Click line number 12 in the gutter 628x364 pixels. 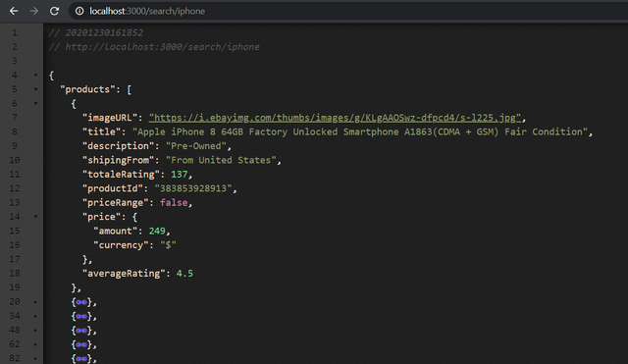[x=15, y=188]
